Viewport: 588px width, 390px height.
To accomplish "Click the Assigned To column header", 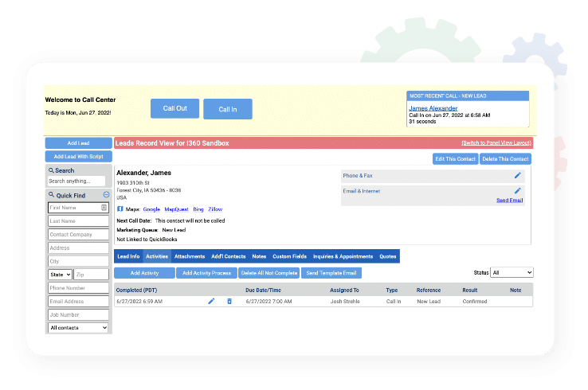I will 344,291.
